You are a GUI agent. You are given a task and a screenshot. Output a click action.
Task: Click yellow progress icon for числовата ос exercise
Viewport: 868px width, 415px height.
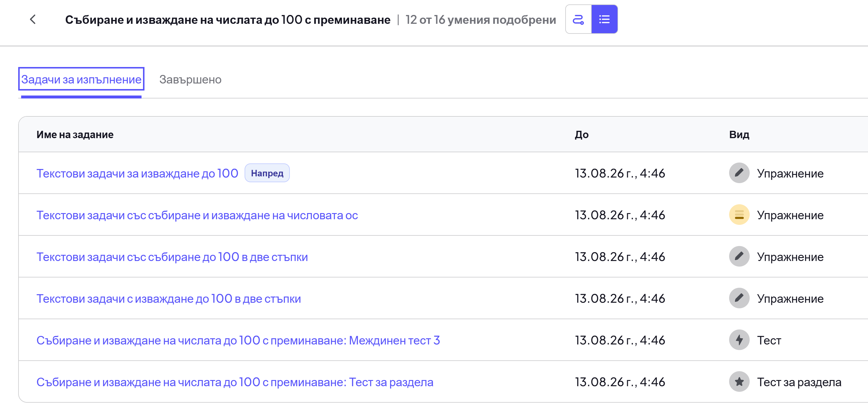(739, 215)
